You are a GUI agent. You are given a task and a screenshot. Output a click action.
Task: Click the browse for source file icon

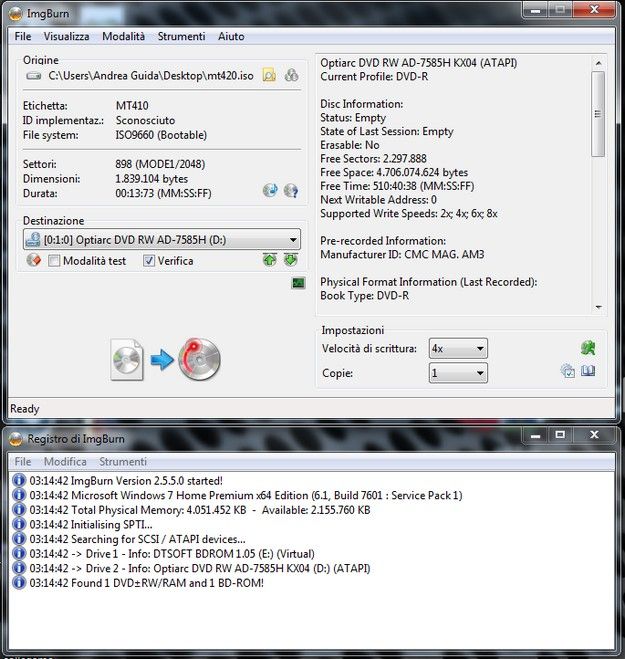point(269,76)
